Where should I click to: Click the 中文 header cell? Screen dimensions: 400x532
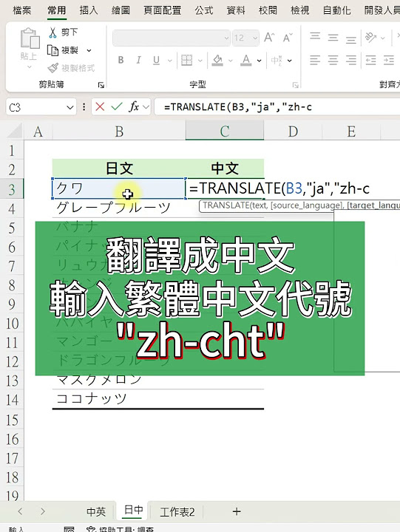(225, 168)
